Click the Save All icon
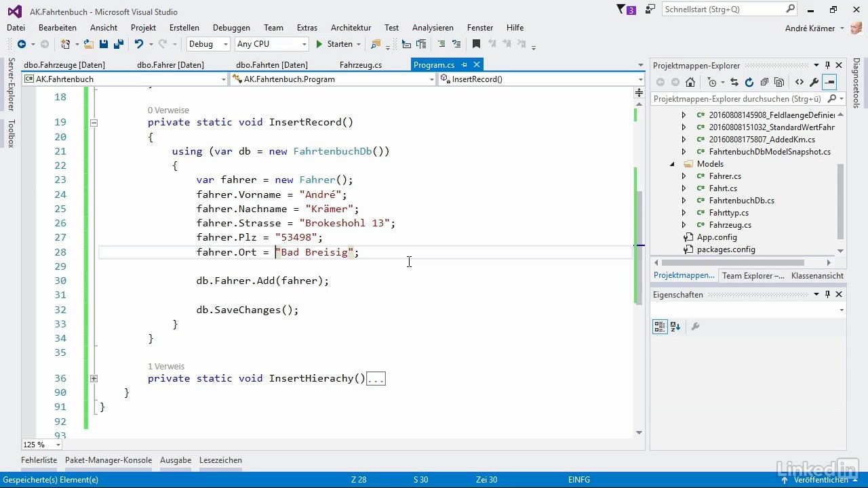The height and width of the screenshot is (488, 868). click(118, 44)
